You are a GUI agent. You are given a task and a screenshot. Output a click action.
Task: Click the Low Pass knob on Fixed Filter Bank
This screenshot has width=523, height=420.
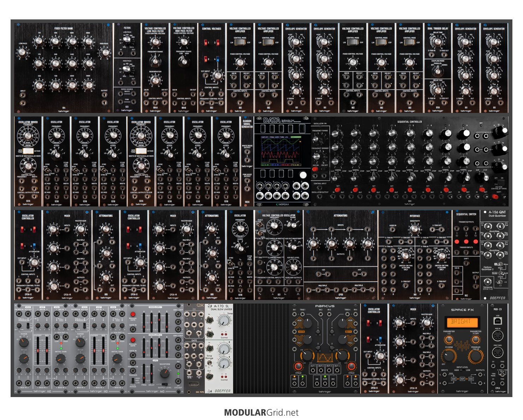coord(22,52)
